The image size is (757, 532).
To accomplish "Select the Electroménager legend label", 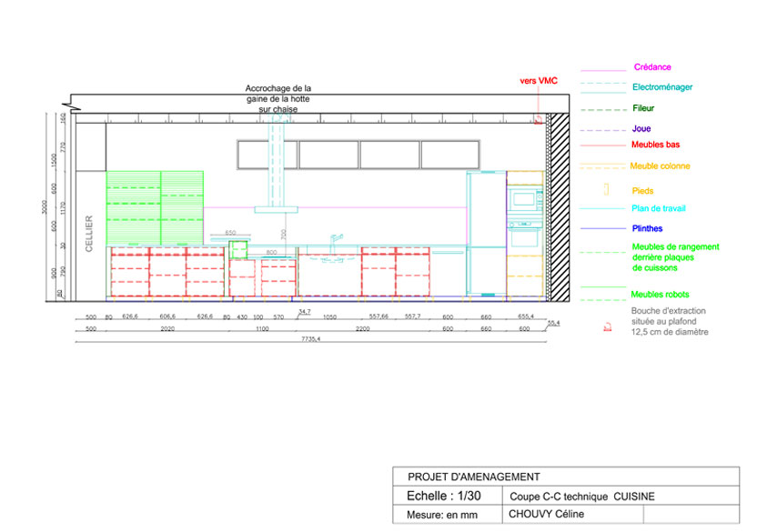I will coord(663,87).
